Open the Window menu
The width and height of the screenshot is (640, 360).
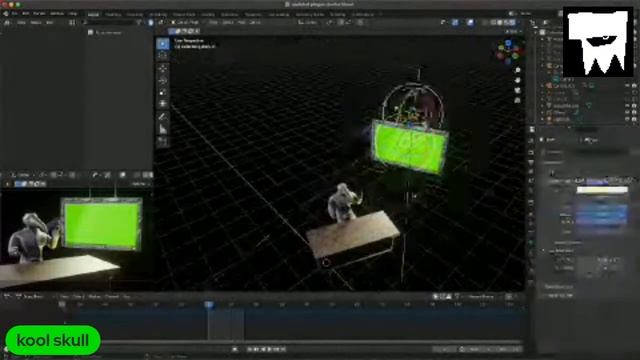tap(57, 13)
